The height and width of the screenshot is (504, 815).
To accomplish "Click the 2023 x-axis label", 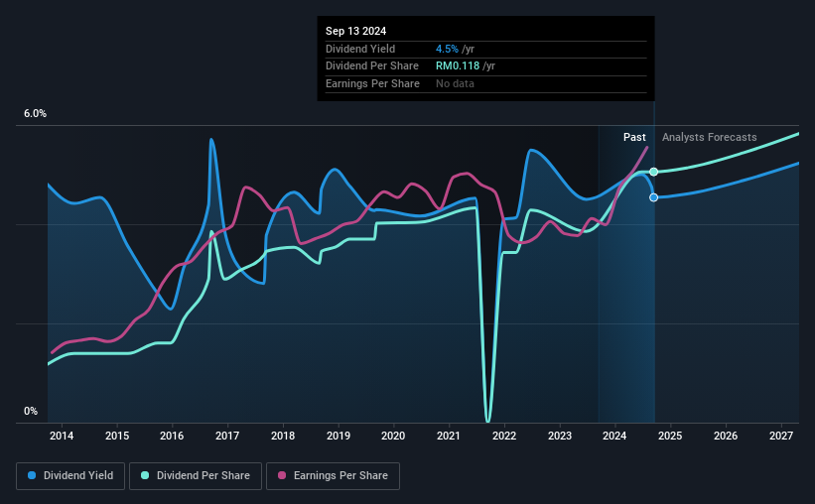I will tap(560, 436).
